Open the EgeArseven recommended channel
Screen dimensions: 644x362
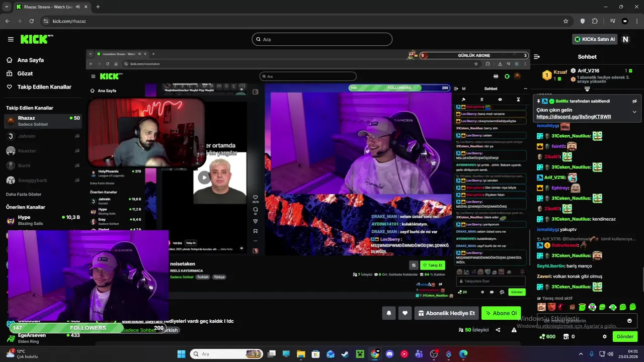(42, 338)
